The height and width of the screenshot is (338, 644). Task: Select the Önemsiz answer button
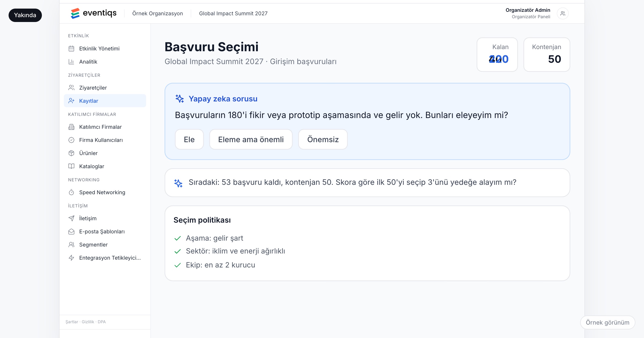[323, 139]
